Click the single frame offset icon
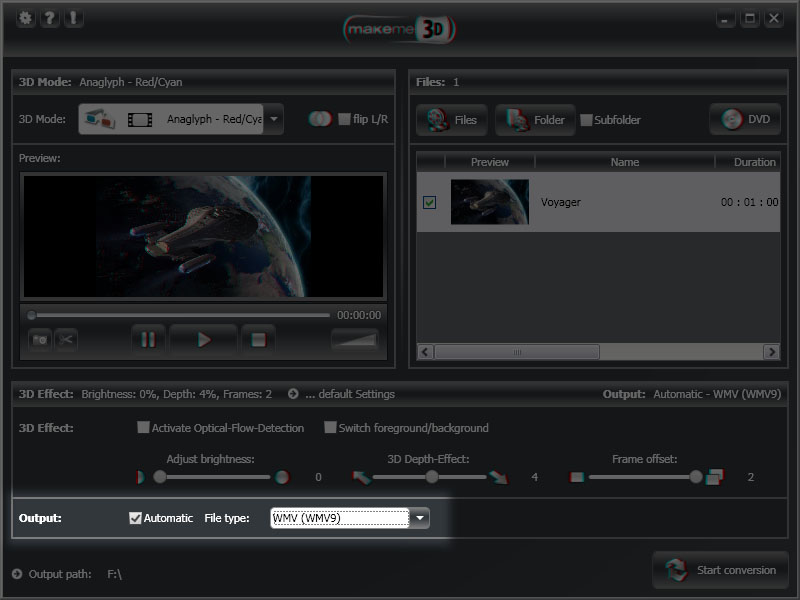Image resolution: width=800 pixels, height=600 pixels. pyautogui.click(x=577, y=477)
